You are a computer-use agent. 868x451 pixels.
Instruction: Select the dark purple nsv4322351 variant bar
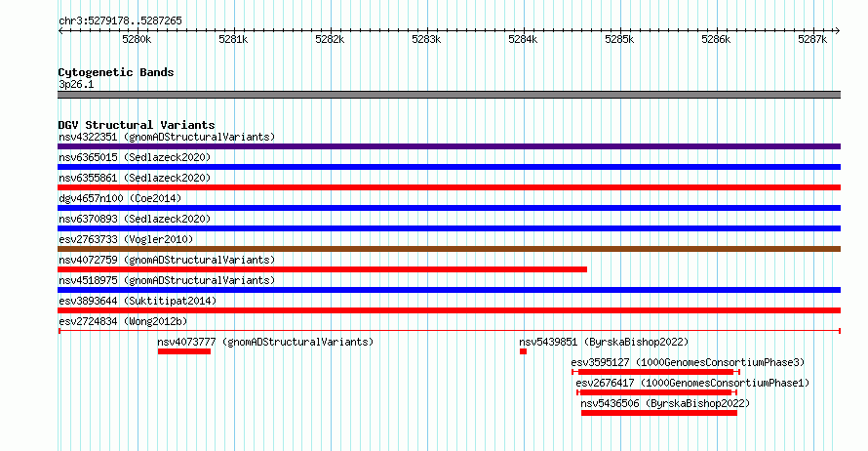[449, 146]
